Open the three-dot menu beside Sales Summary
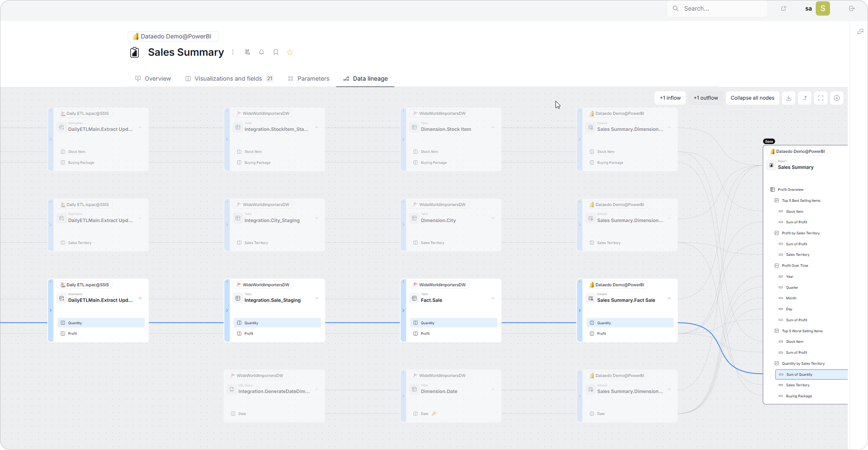The image size is (868, 450). click(233, 52)
